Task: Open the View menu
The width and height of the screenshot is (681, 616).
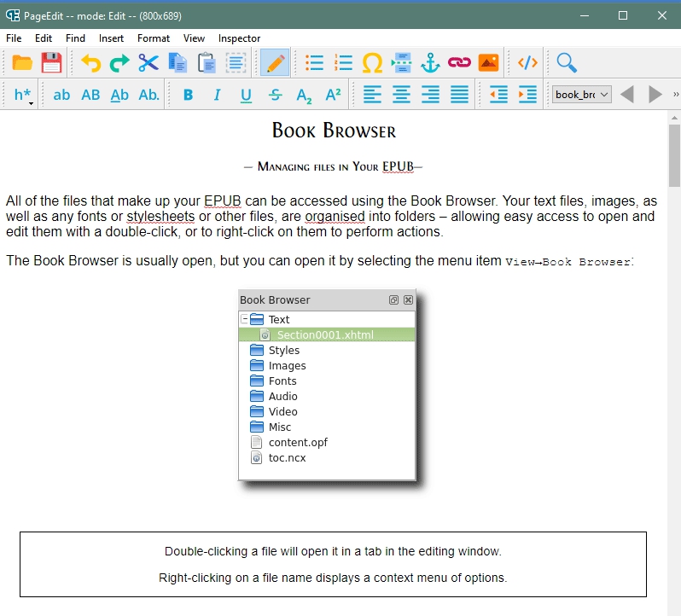Action: click(x=194, y=38)
